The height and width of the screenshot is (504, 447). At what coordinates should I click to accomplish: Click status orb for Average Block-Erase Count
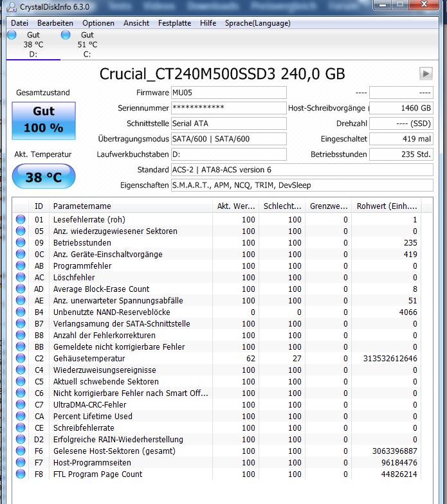click(21, 289)
